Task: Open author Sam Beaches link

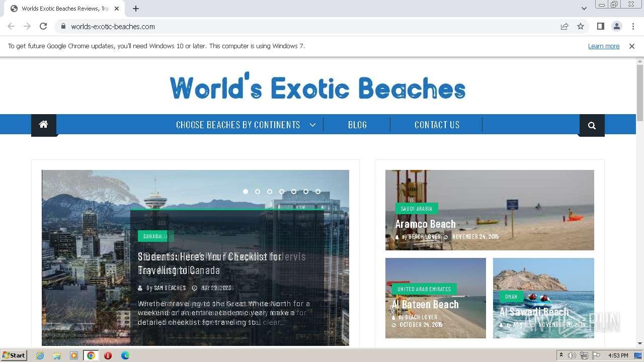Action: point(170,288)
